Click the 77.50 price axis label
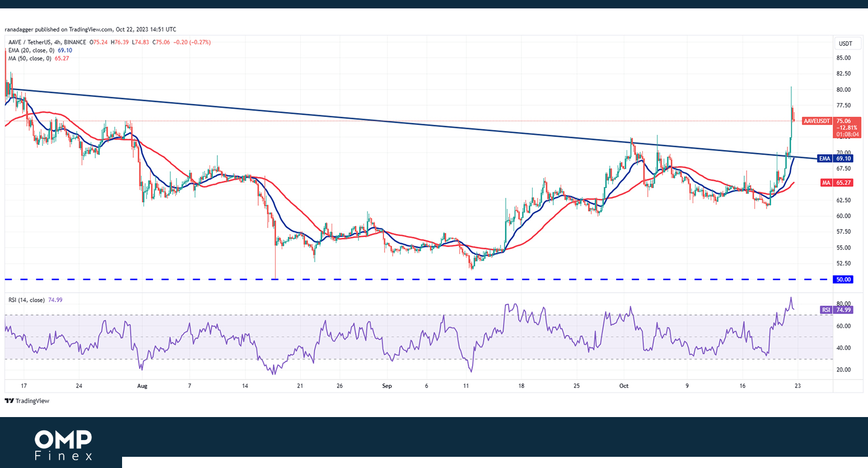Viewport: 868px width, 468px height. coord(843,105)
